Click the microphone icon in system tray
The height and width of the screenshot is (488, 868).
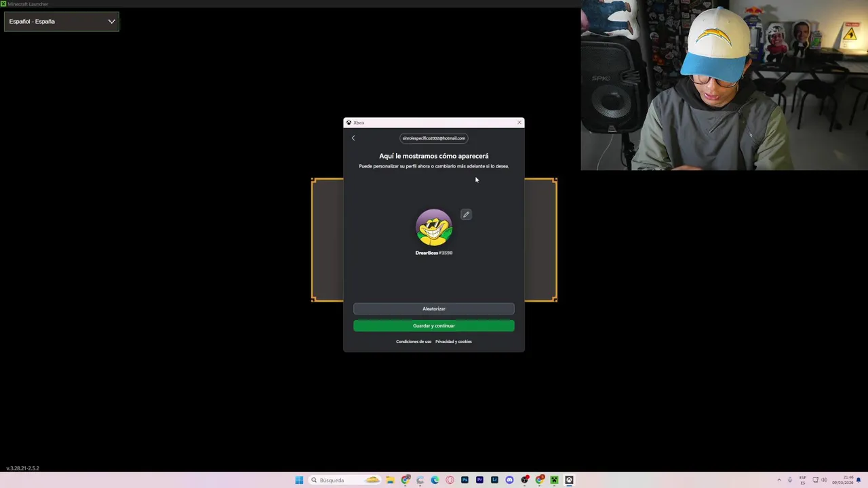pos(790,480)
